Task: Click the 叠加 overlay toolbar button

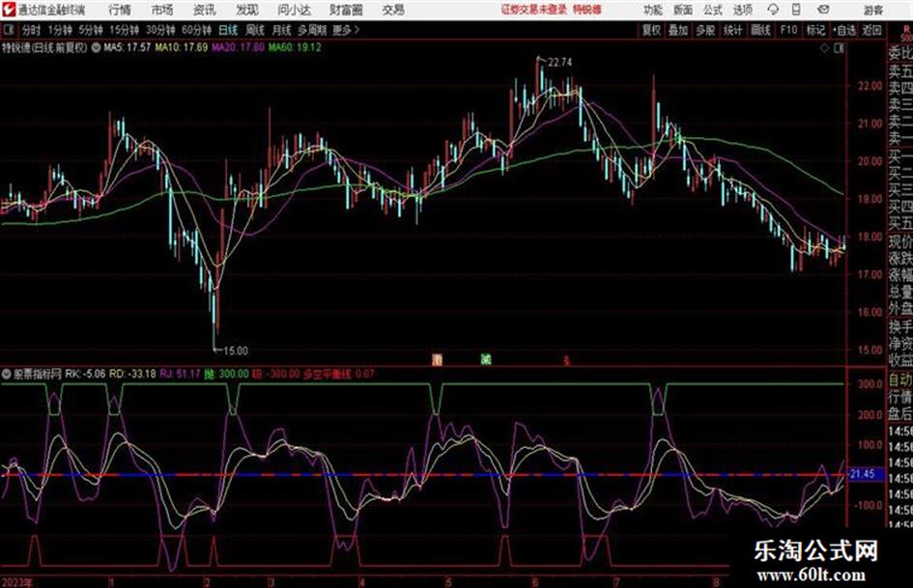Action: point(678,30)
